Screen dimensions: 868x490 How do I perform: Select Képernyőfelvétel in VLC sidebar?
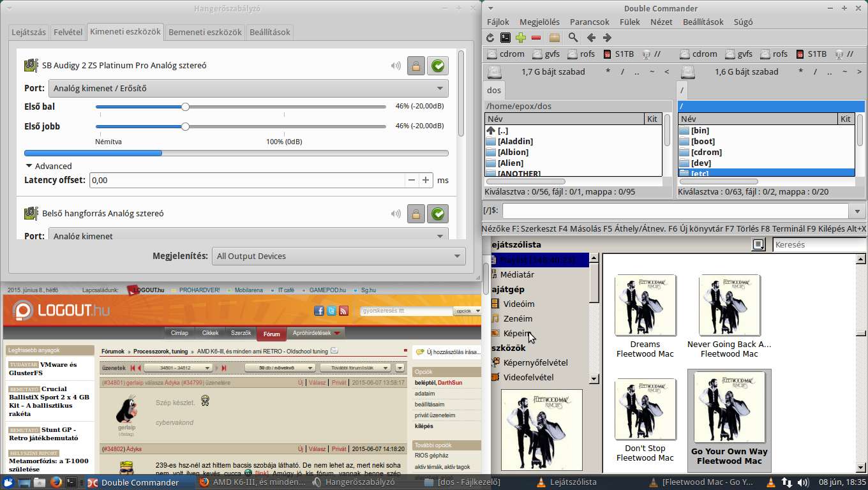535,362
